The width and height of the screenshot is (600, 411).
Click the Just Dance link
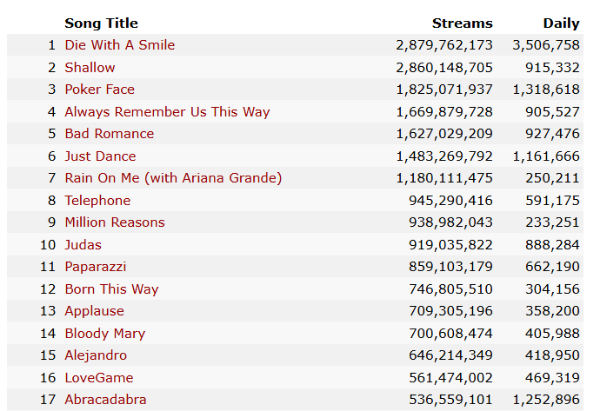[100, 156]
